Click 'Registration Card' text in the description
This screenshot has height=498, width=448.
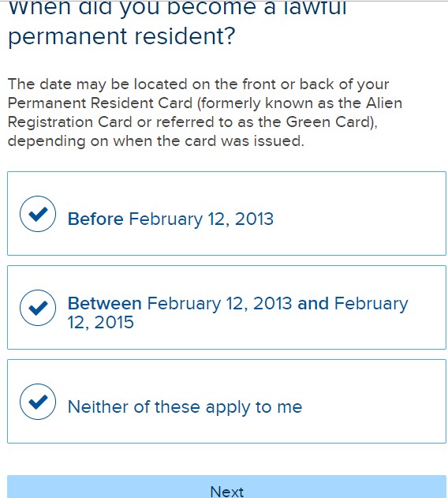tap(69, 122)
